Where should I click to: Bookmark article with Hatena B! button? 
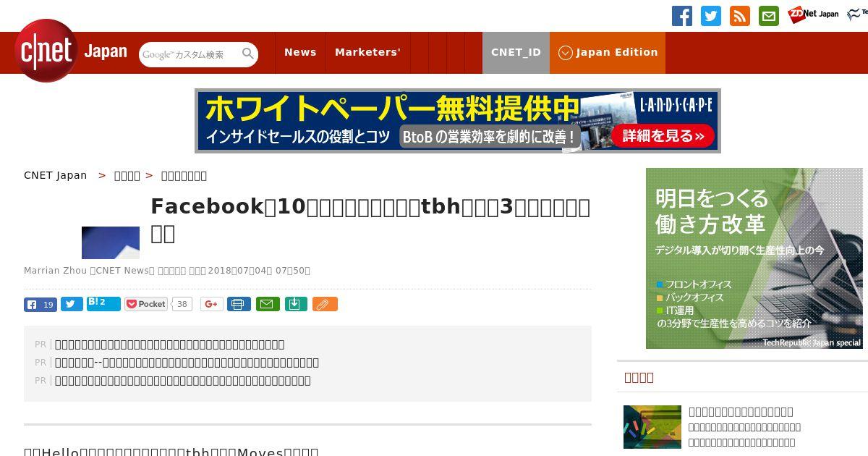click(103, 304)
